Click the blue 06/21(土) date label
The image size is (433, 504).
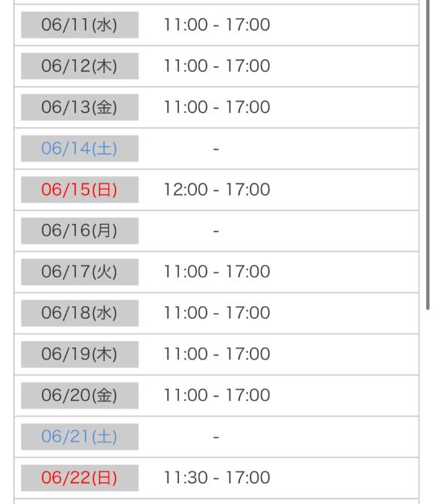click(80, 436)
